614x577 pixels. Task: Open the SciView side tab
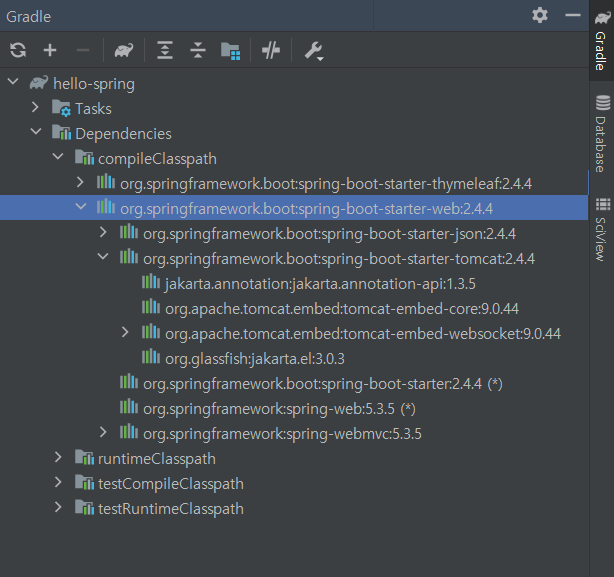601,229
